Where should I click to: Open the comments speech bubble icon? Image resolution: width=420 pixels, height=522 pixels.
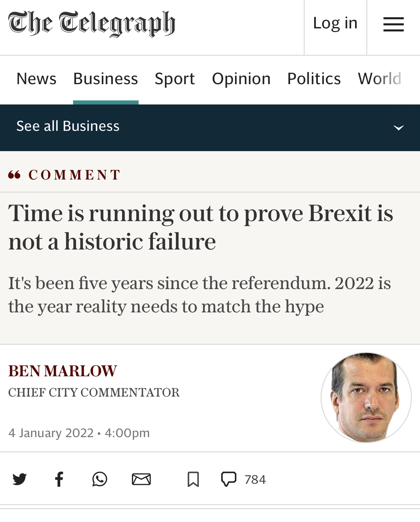point(229,479)
